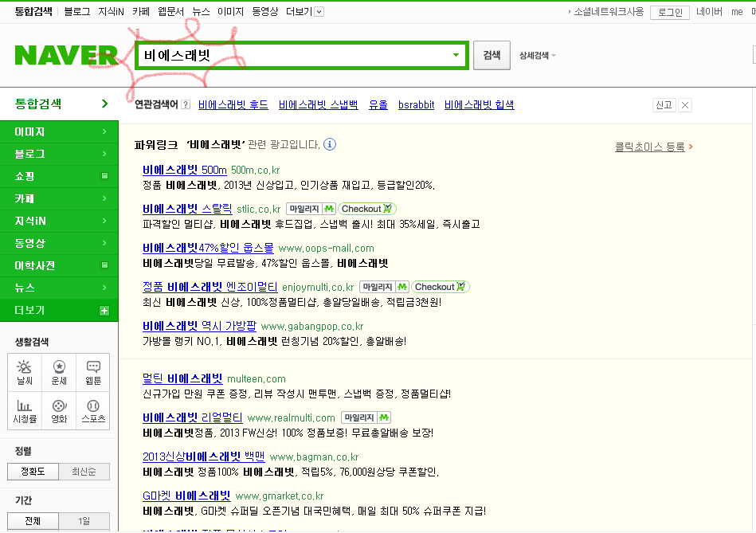Set period to 전체
The width and height of the screenshot is (756, 533).
(x=33, y=521)
